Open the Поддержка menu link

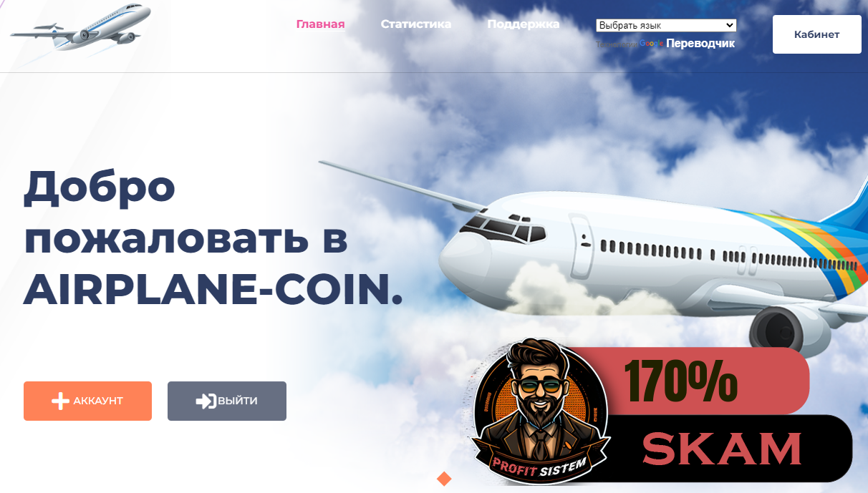click(523, 24)
